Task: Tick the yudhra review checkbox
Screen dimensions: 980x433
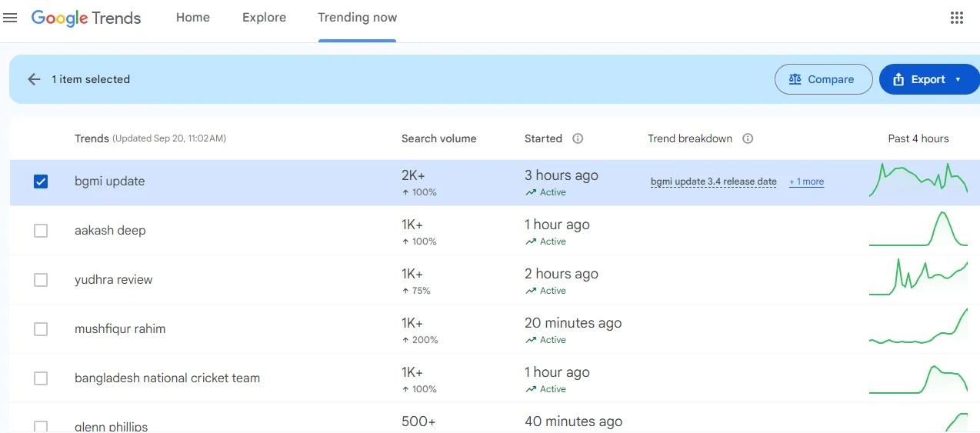Action: tap(41, 280)
